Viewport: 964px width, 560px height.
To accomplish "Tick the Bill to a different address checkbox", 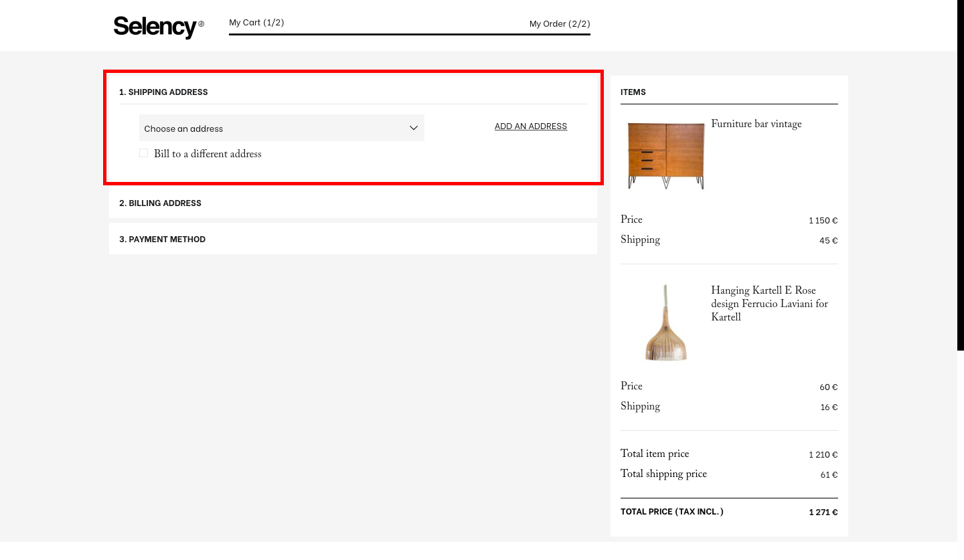I will (x=143, y=153).
